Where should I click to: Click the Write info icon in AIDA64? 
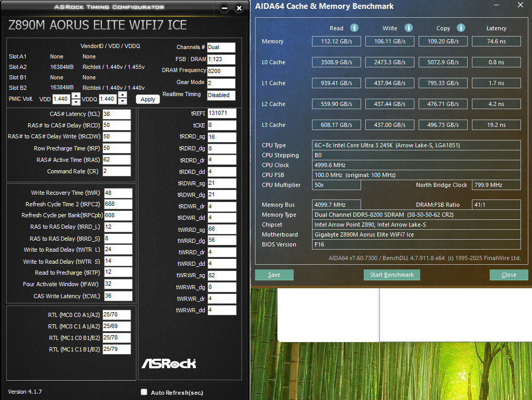pos(409,28)
